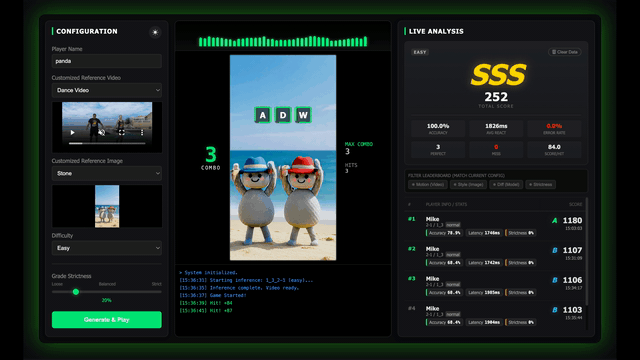Screen dimensions: 640x360
Task: Toggle the Diff (Model) leaderboard filter
Action: pyautogui.click(x=506, y=184)
